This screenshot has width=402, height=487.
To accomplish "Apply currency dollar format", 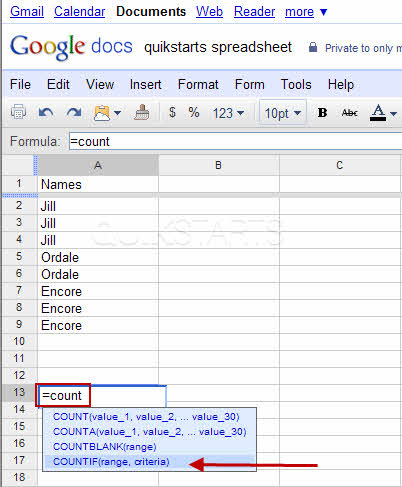I will [x=172, y=112].
